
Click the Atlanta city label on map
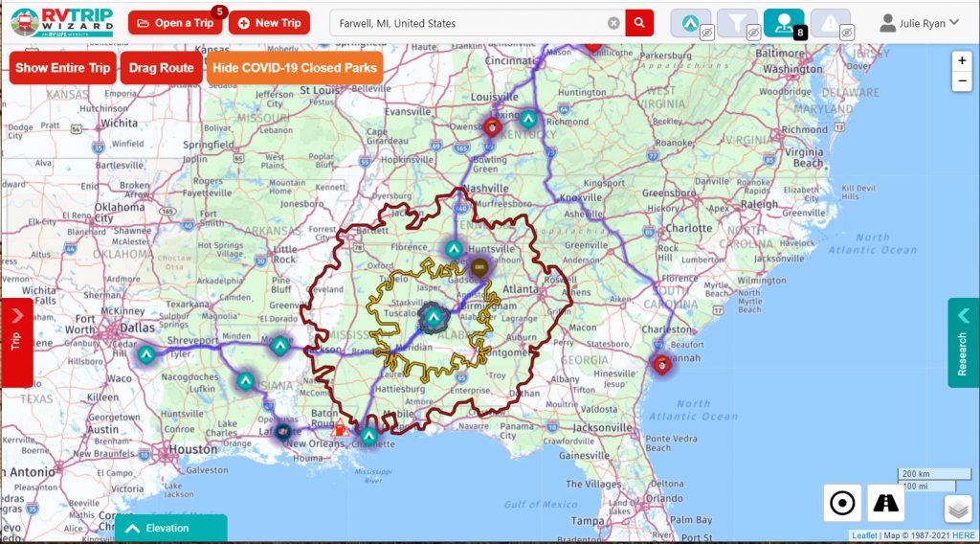tap(520, 289)
